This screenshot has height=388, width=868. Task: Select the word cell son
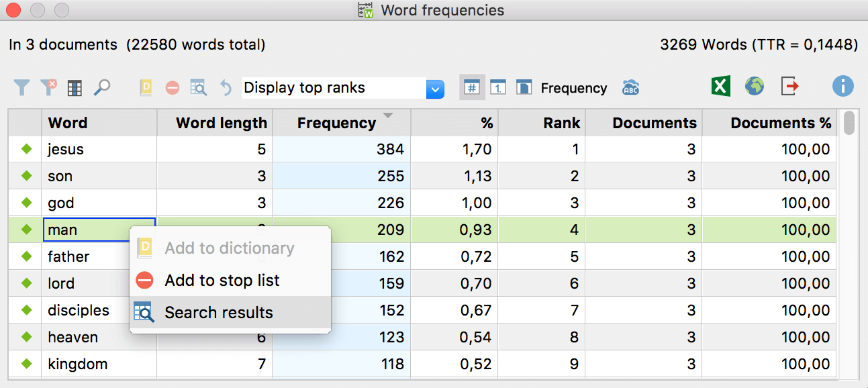tap(99, 176)
